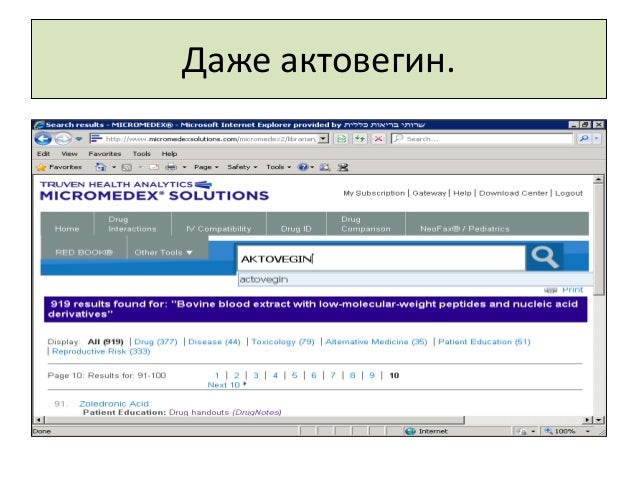Open the Page command bar menu
The image size is (638, 479).
tap(206, 167)
